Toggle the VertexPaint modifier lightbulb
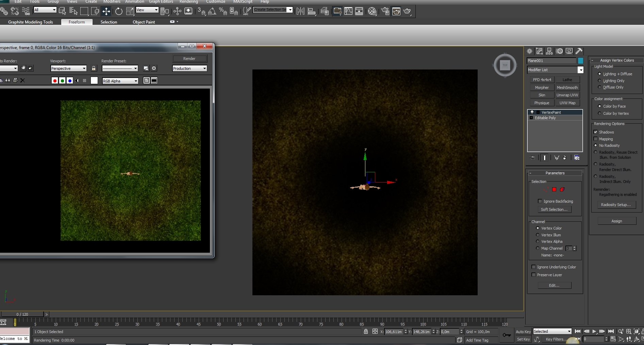Screen dimensions: 644x345 tap(532, 112)
